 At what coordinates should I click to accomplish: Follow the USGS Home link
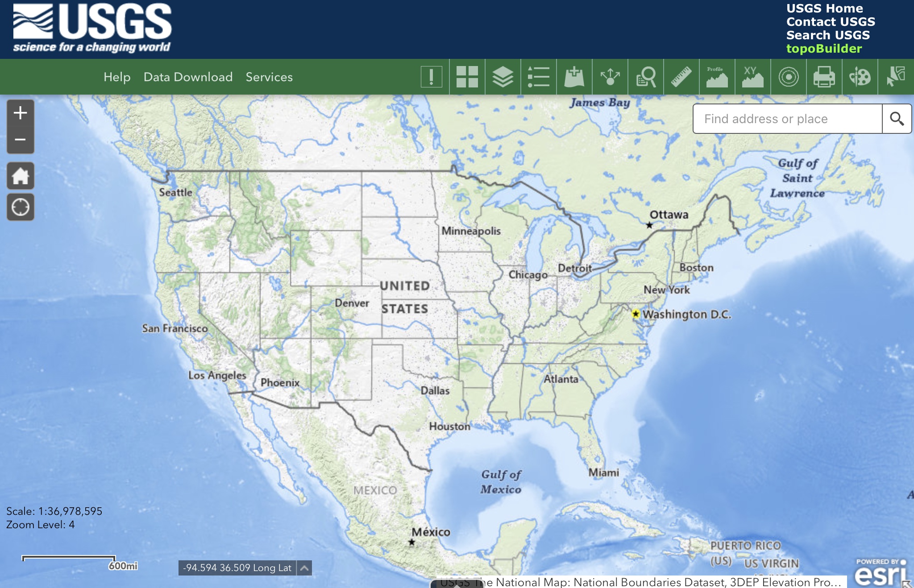point(824,8)
